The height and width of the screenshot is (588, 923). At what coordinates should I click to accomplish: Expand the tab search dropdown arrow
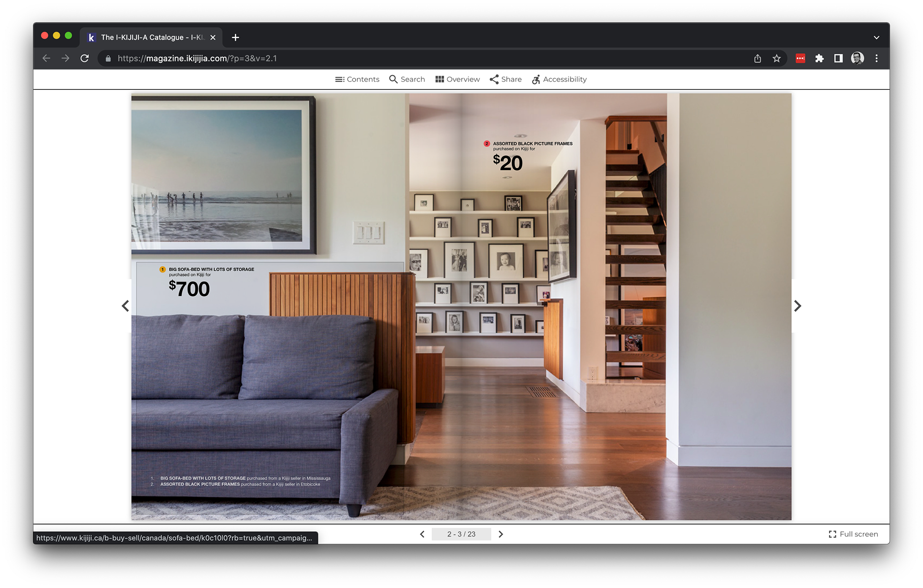point(876,37)
